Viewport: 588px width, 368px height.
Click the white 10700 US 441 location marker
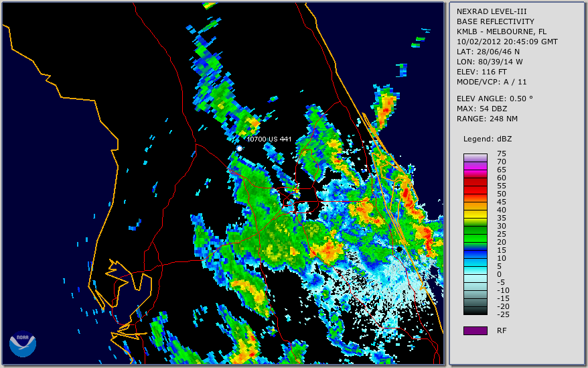[x=239, y=149]
